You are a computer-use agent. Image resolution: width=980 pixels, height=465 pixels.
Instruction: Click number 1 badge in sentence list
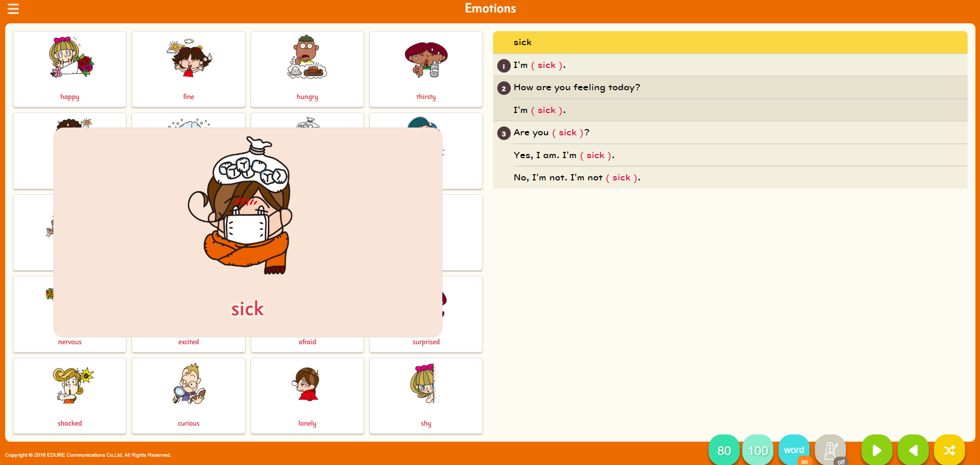pyautogui.click(x=504, y=66)
